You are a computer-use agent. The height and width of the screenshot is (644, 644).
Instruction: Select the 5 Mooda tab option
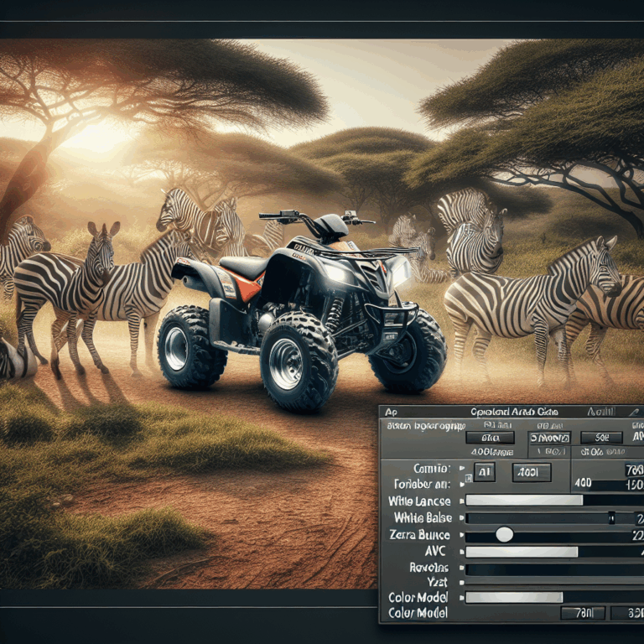point(550,438)
